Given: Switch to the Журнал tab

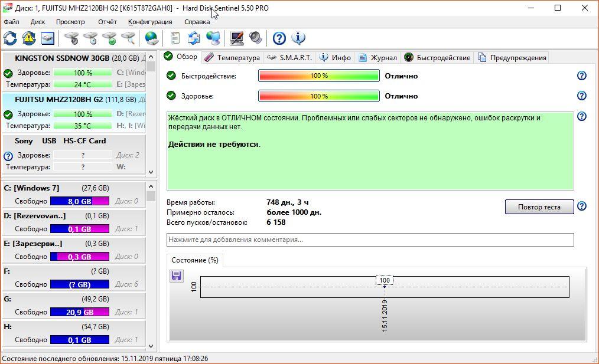Looking at the screenshot, I should [378, 58].
